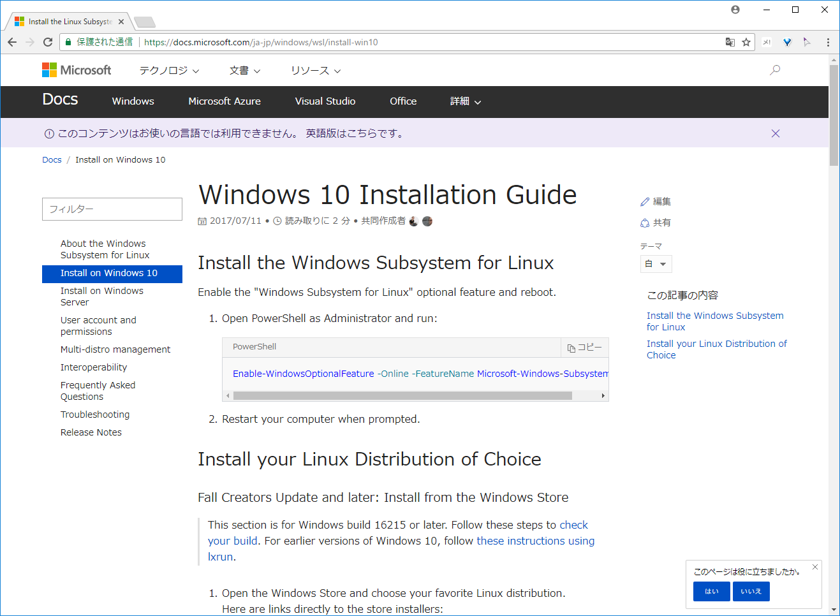Viewport: 840px width, 616px height.
Task: Jump to Install the Windows Subsystem for Linux section
Action: (715, 321)
